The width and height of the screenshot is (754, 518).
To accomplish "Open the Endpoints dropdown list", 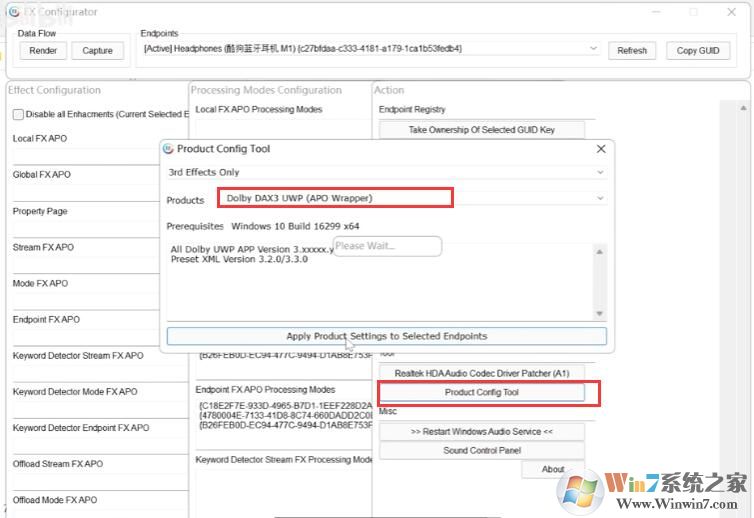I will 593,49.
